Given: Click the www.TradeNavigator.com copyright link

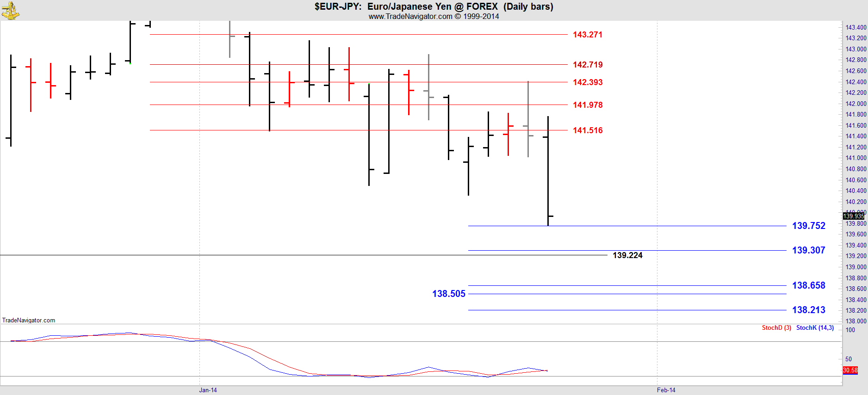Looking at the screenshot, I should [x=434, y=17].
